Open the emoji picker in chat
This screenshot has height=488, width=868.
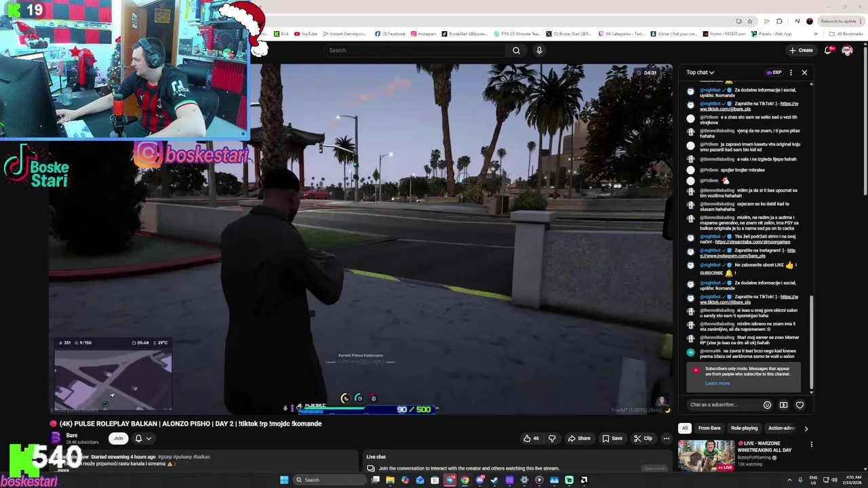767,405
